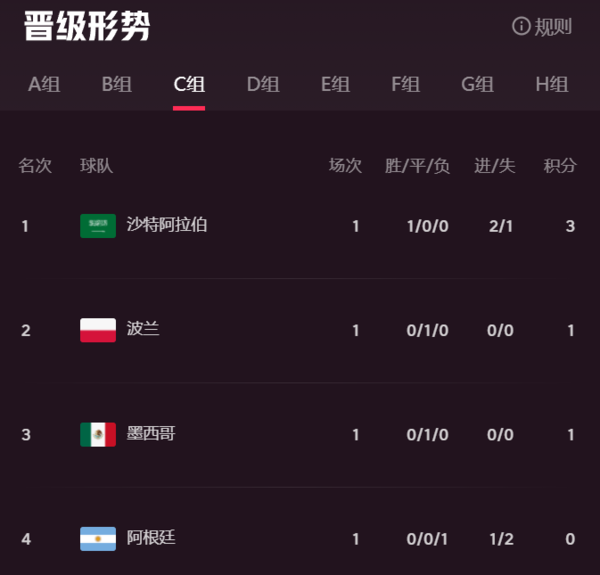
Task: Open team 沙特阿拉伯 from the standings
Action: tap(167, 225)
